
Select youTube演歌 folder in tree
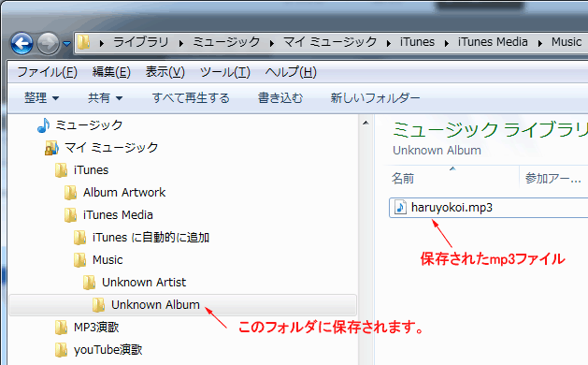click(x=108, y=350)
